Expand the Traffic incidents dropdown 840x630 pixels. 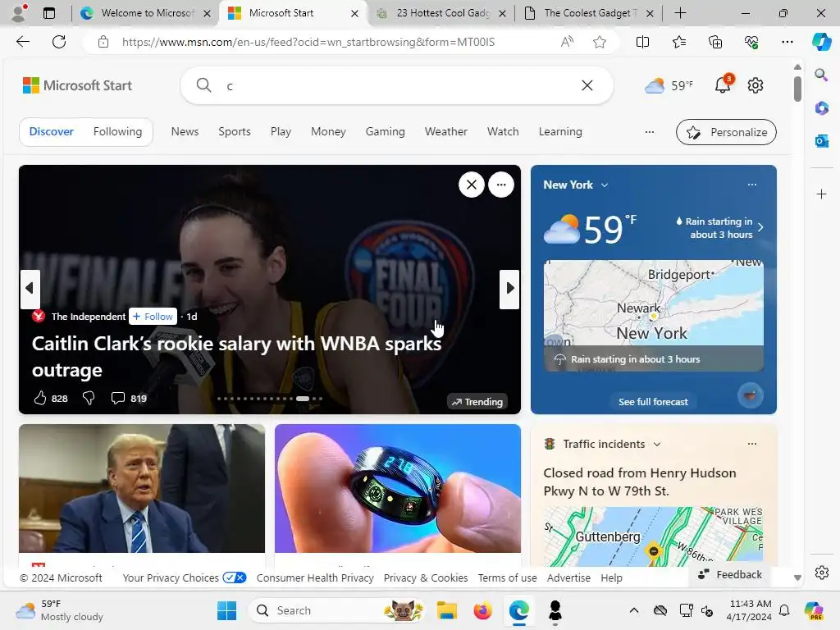tap(657, 444)
